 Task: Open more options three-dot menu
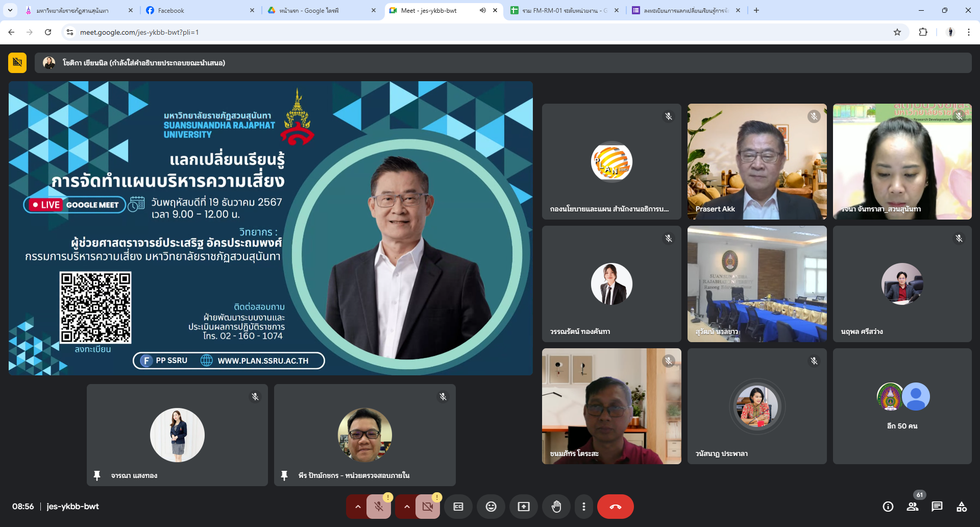point(583,507)
